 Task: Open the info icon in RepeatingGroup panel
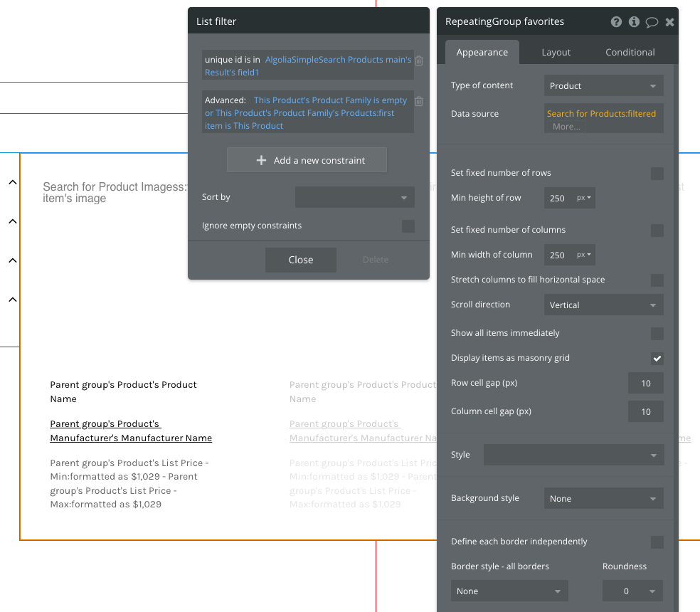click(x=634, y=22)
